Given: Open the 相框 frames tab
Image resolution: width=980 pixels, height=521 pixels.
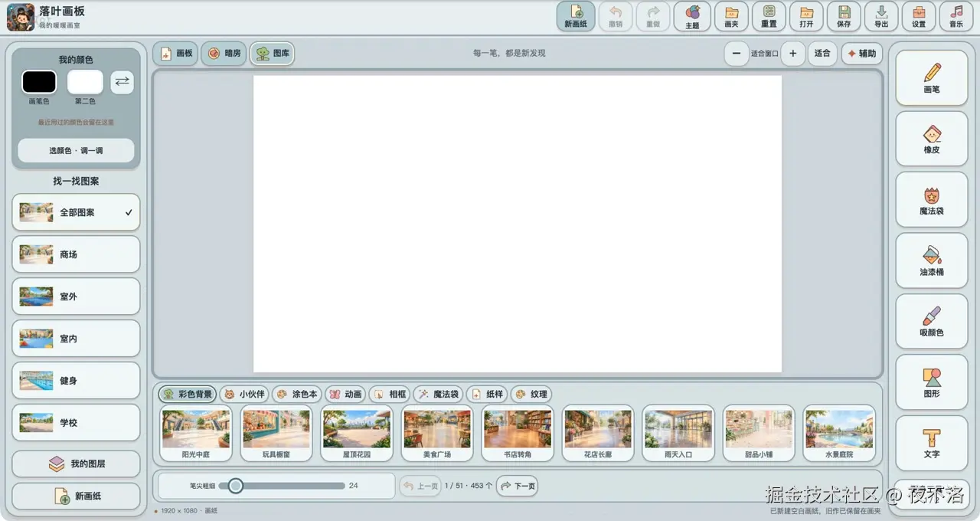Looking at the screenshot, I should click(390, 395).
